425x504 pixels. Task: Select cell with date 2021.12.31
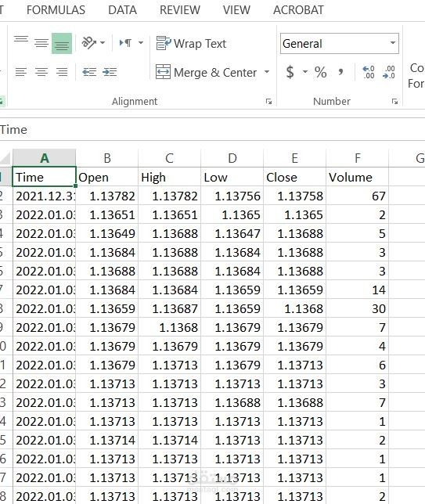[x=44, y=196]
